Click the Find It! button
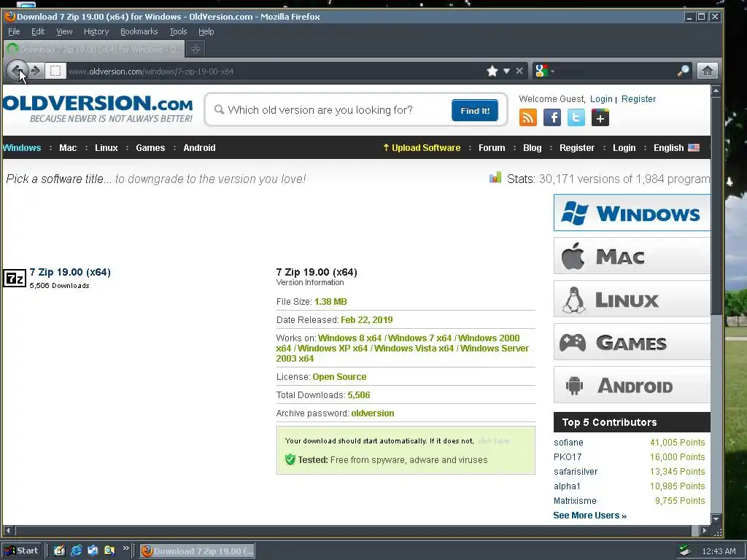747x560 pixels. click(x=474, y=111)
